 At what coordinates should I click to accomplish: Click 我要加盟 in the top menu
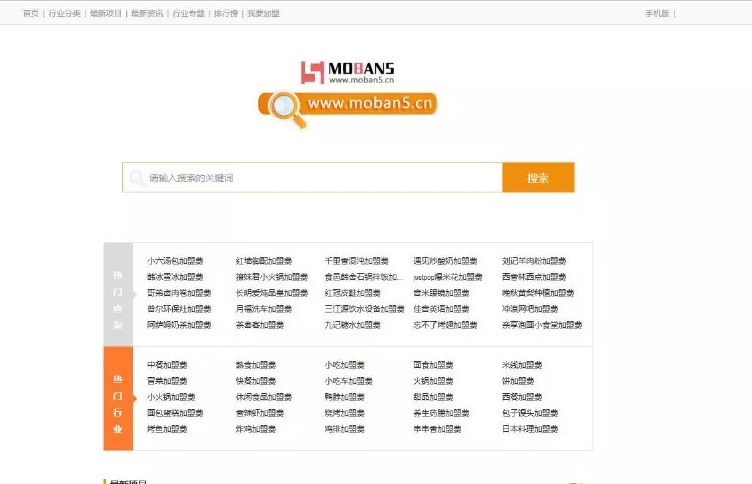pos(263,13)
